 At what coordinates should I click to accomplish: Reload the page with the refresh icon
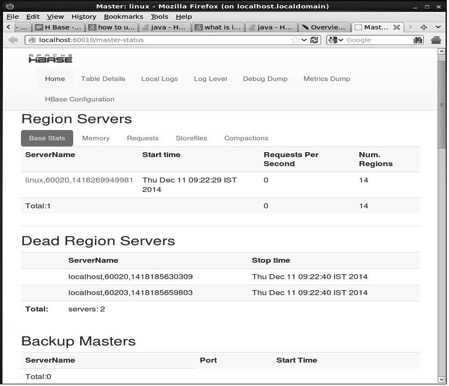tap(314, 40)
